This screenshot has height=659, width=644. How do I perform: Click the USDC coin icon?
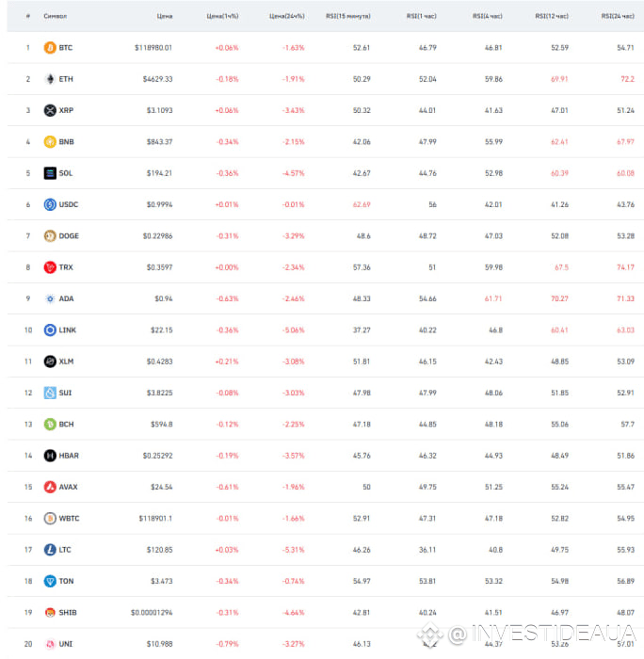click(50, 204)
